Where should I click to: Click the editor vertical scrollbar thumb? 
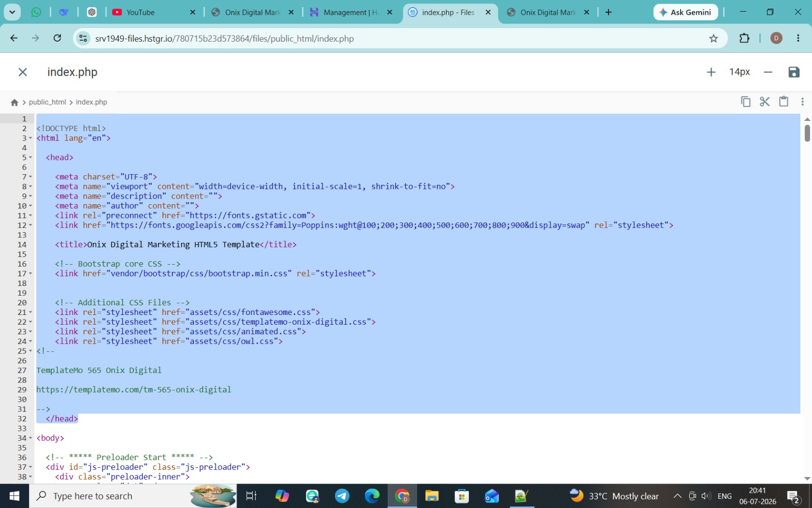coord(807,133)
